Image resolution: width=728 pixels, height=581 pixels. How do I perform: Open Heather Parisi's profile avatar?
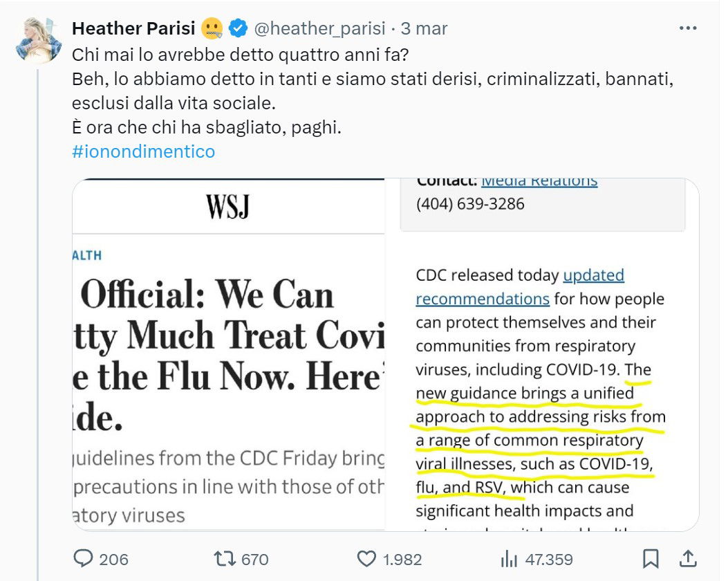(x=39, y=39)
